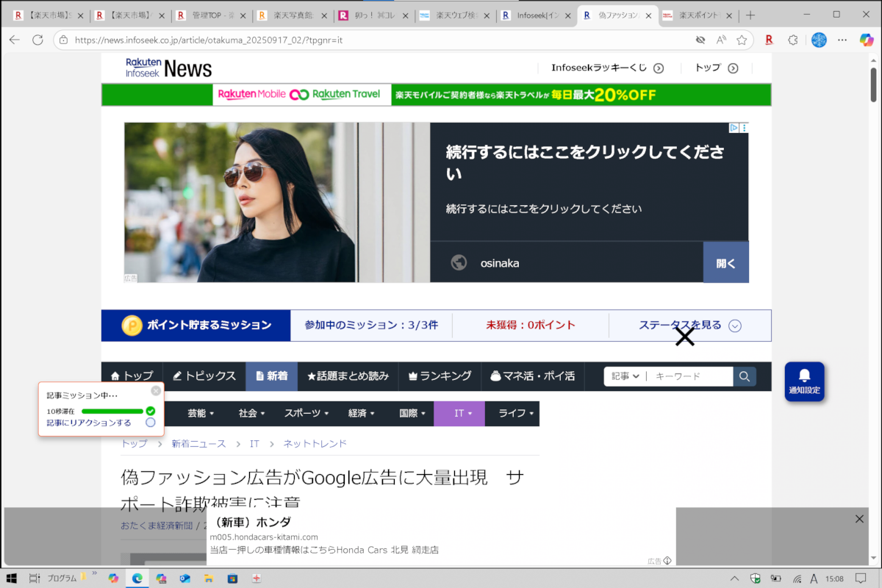Click the 開く button on the ad
882x588 pixels.
tap(725, 262)
